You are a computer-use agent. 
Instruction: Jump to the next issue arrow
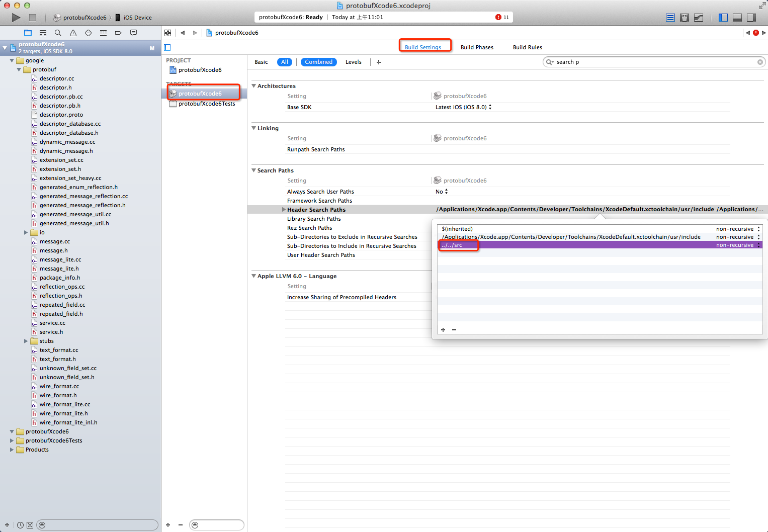click(764, 33)
